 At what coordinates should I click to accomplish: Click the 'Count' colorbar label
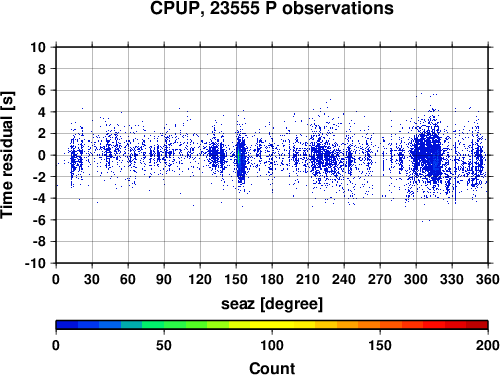(272, 368)
